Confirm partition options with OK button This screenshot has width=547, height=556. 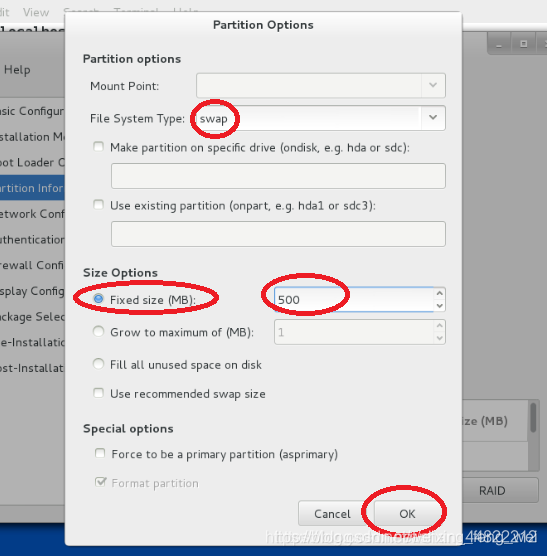click(x=407, y=513)
